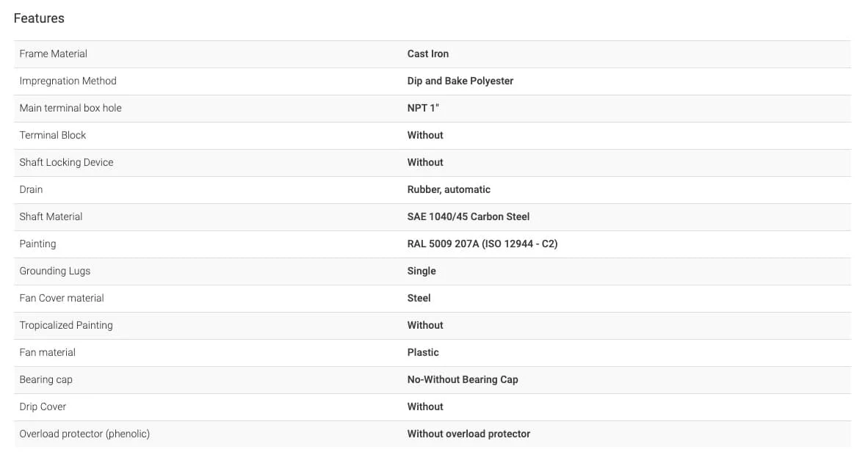This screenshot has width=868, height=452.
Task: Click the RAL 5009 207A painting value
Action: [x=482, y=244]
